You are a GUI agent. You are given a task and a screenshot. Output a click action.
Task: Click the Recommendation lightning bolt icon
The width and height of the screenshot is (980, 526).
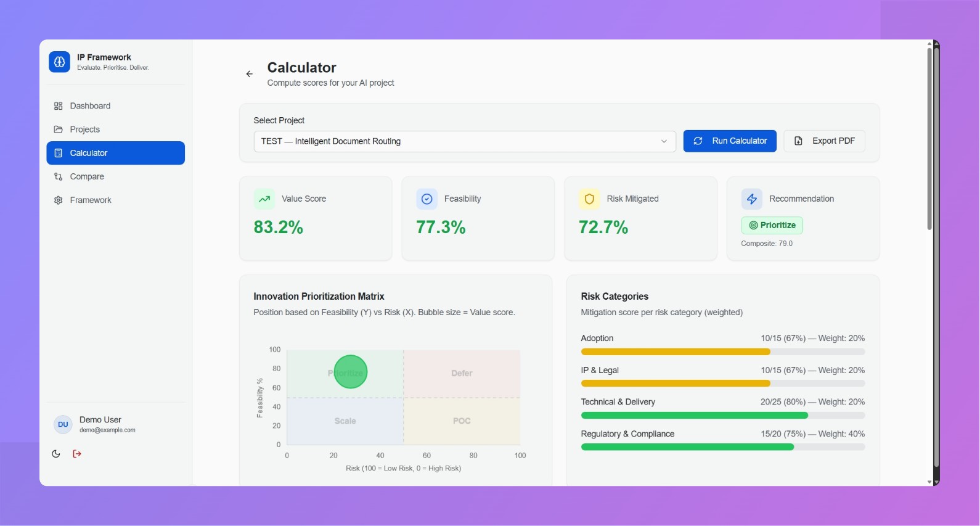pyautogui.click(x=751, y=199)
